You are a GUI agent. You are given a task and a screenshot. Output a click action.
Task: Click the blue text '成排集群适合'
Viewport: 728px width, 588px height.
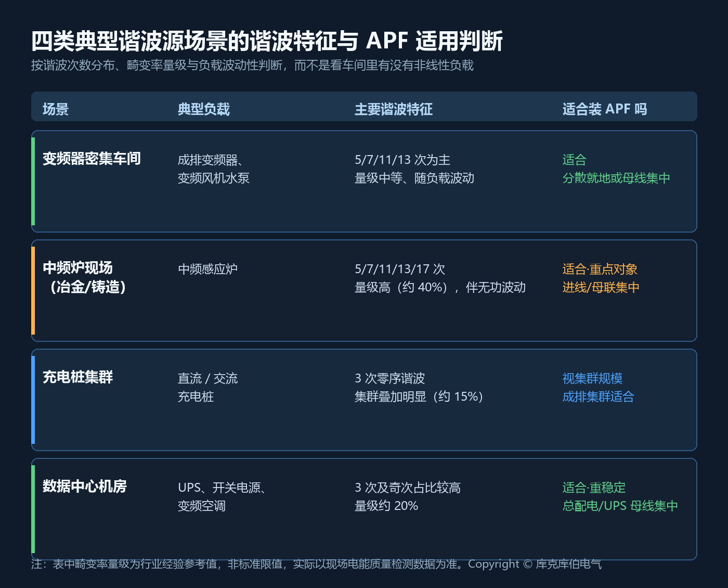[x=599, y=397]
